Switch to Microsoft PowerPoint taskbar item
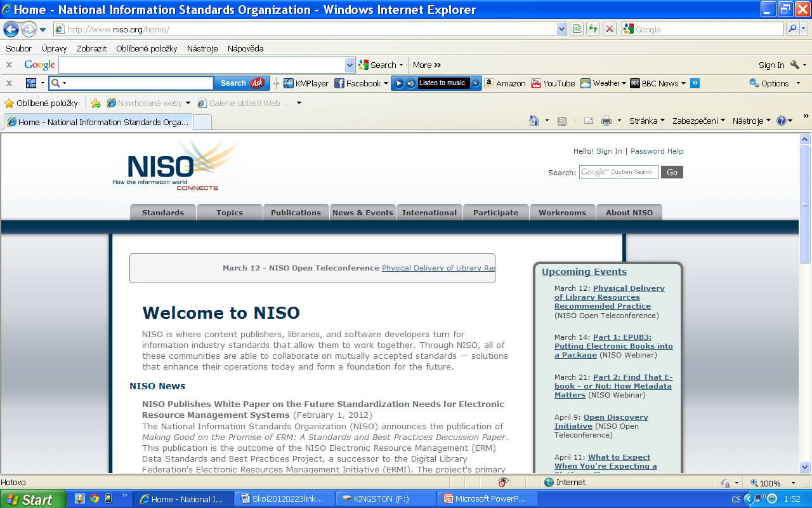 pos(487,499)
